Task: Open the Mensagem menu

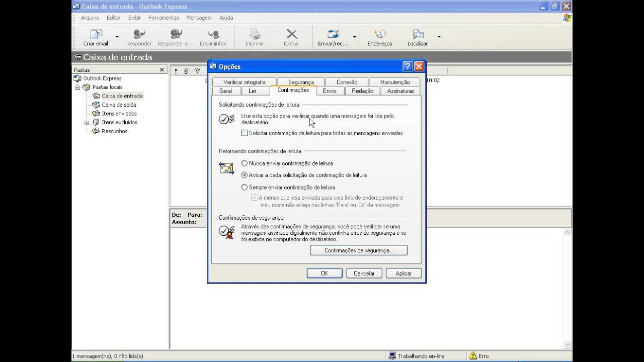Action: pos(199,18)
